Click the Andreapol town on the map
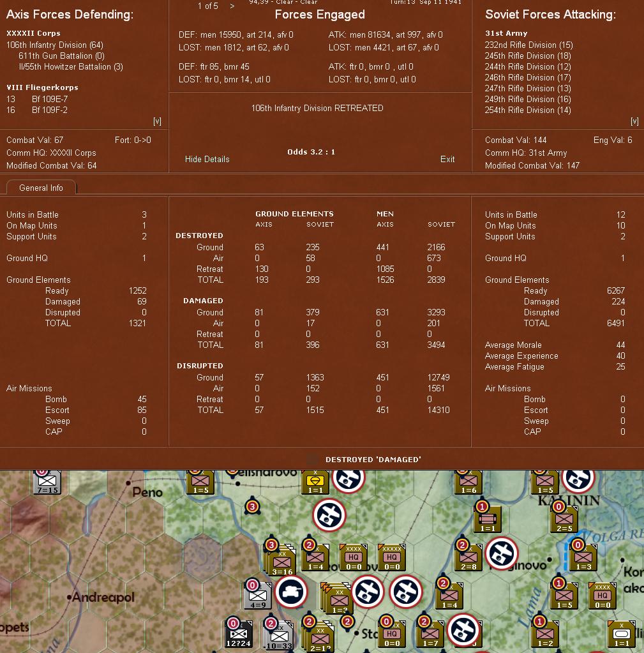644x653 pixels. [x=100, y=597]
